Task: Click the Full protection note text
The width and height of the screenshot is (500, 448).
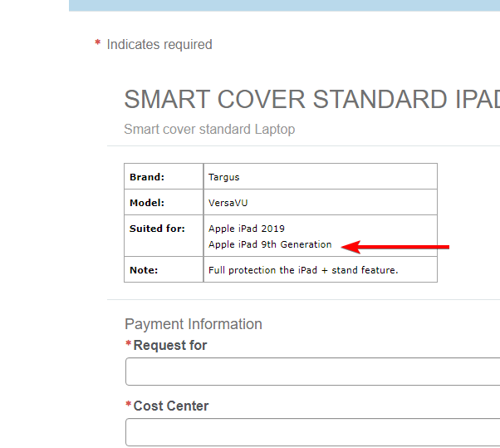Action: coord(303,270)
